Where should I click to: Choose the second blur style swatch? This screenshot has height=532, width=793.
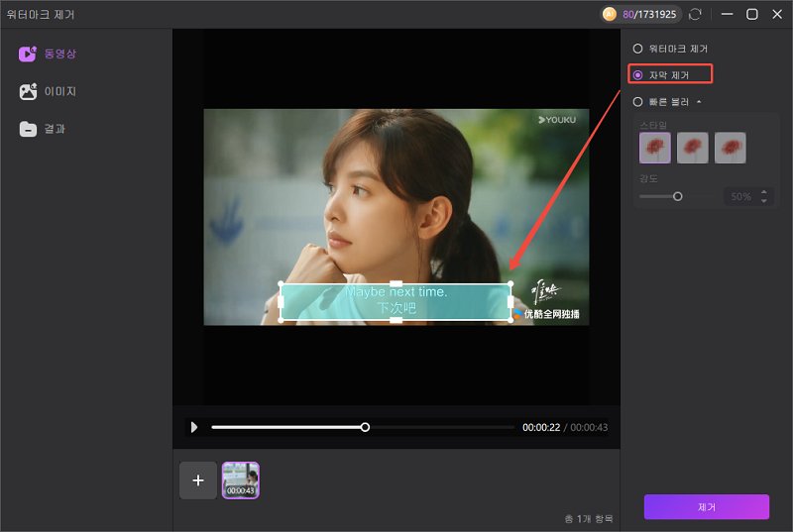(x=693, y=148)
